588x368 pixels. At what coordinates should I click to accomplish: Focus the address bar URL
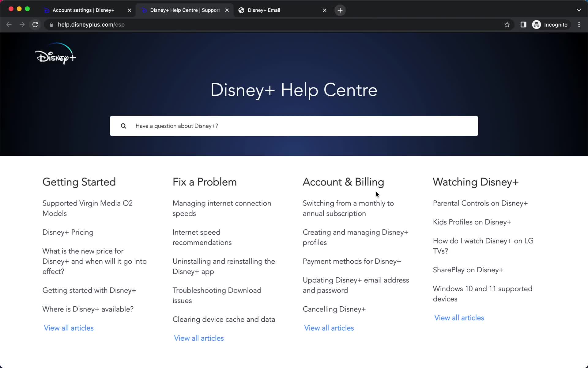click(x=91, y=25)
